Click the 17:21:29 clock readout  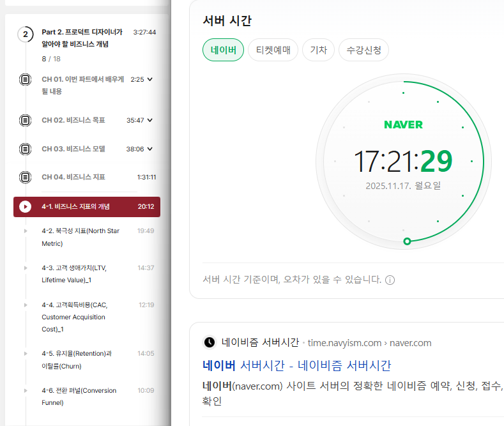(x=403, y=161)
